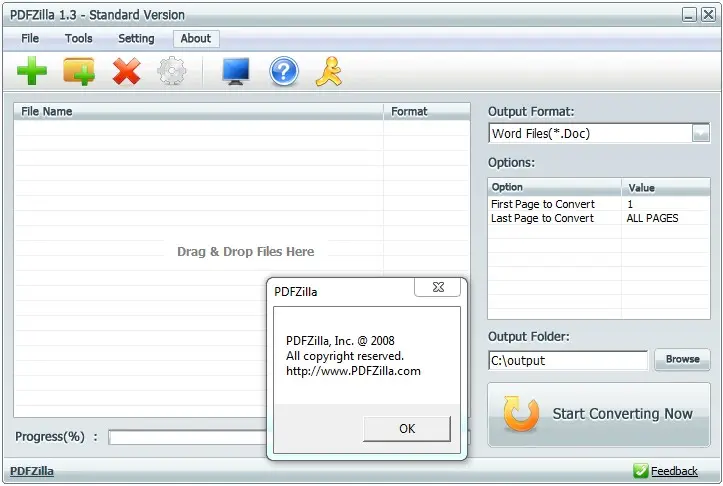Open the PDFZilla link in status bar
Viewport: 723px width, 486px height.
[32, 471]
